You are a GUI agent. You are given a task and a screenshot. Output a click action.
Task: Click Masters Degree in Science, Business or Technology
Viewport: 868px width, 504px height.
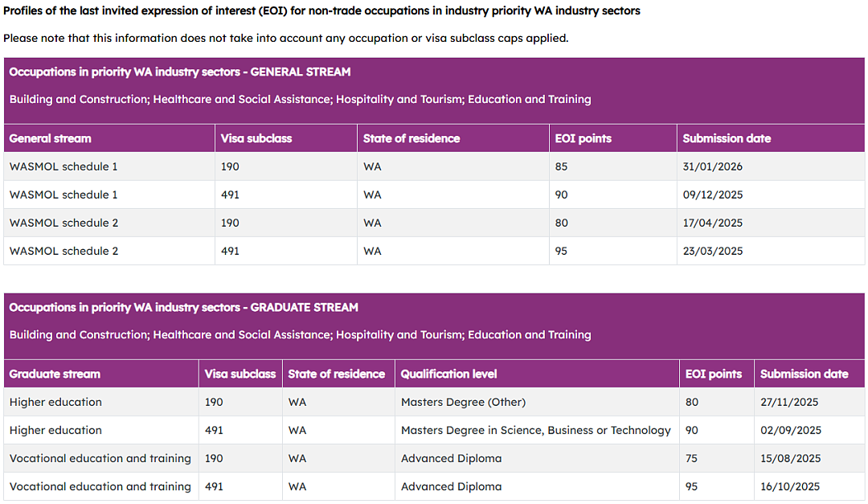(x=535, y=430)
